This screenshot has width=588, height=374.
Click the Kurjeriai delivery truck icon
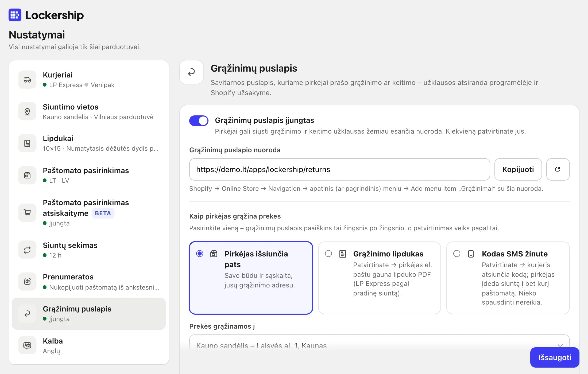click(x=27, y=80)
